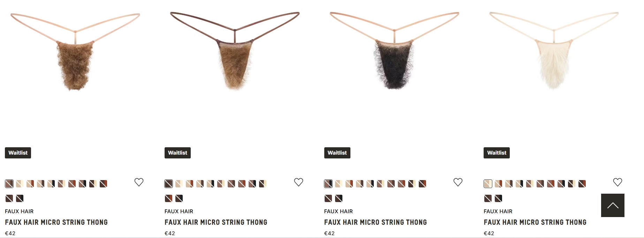Favorite the third product with heart icon
This screenshot has height=238, width=644.
[x=458, y=182]
